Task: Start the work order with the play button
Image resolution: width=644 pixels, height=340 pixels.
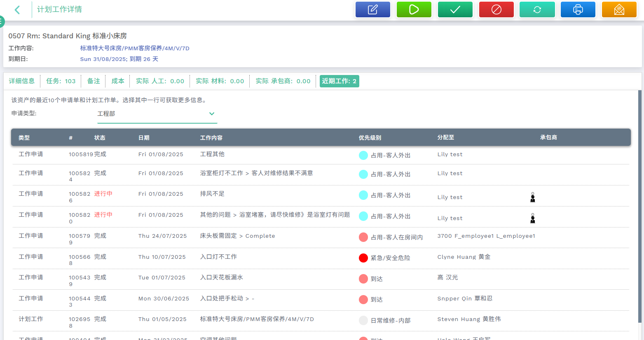Action: (414, 9)
